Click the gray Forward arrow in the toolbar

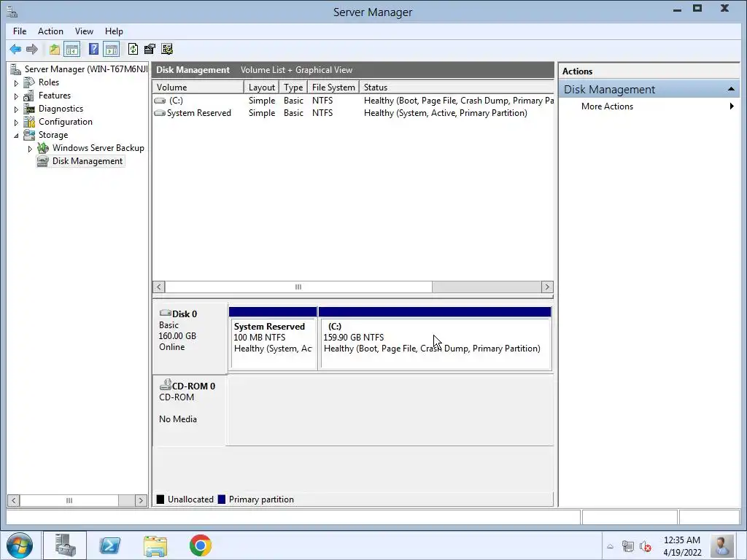pyautogui.click(x=32, y=49)
